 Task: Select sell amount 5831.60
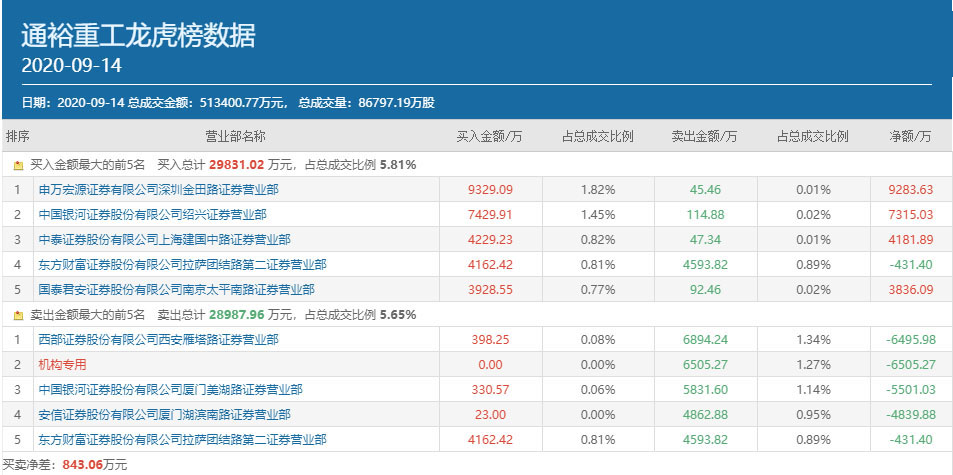(x=705, y=389)
